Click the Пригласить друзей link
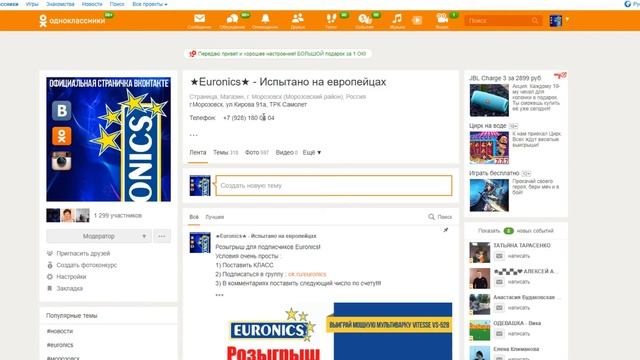640x360 pixels. coord(83,253)
